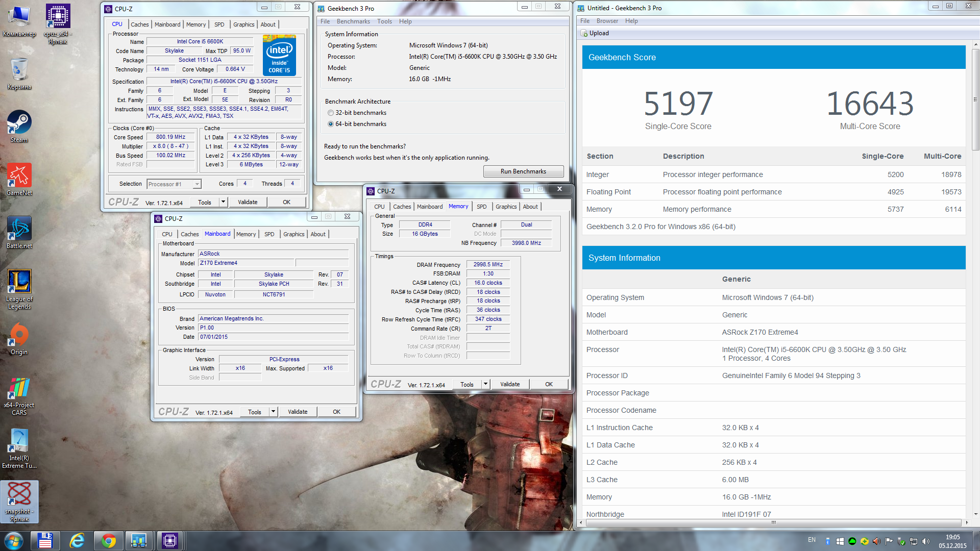Click the safely remove hardware icon
Image resolution: width=980 pixels, height=551 pixels.
[901, 541]
